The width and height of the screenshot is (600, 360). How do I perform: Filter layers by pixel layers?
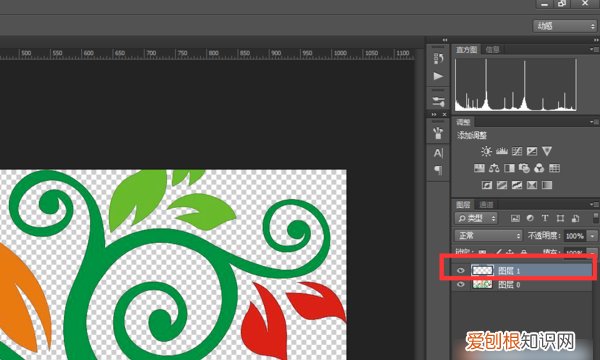pos(515,218)
